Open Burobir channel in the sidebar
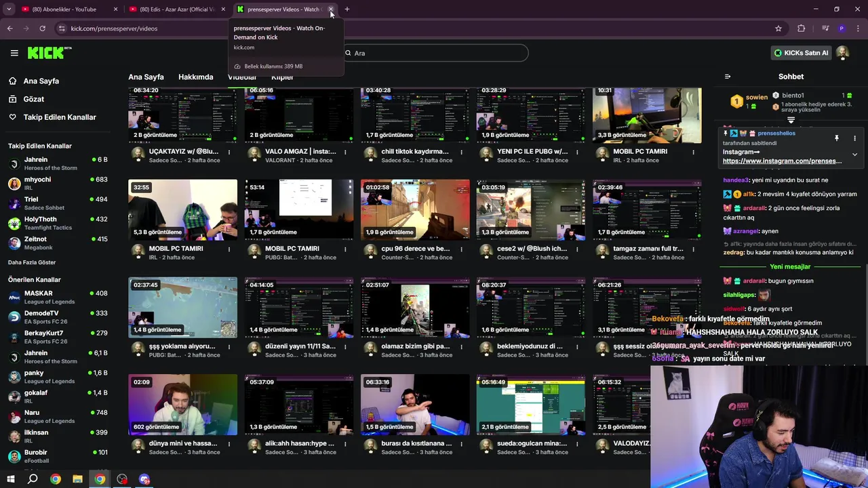Viewport: 868px width, 488px height. (x=58, y=455)
